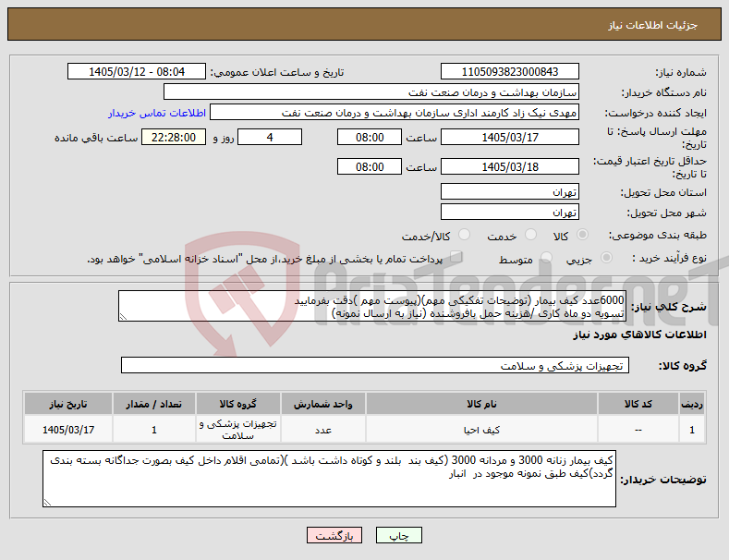Click the چاپ print button
The height and width of the screenshot is (560, 729).
(399, 536)
